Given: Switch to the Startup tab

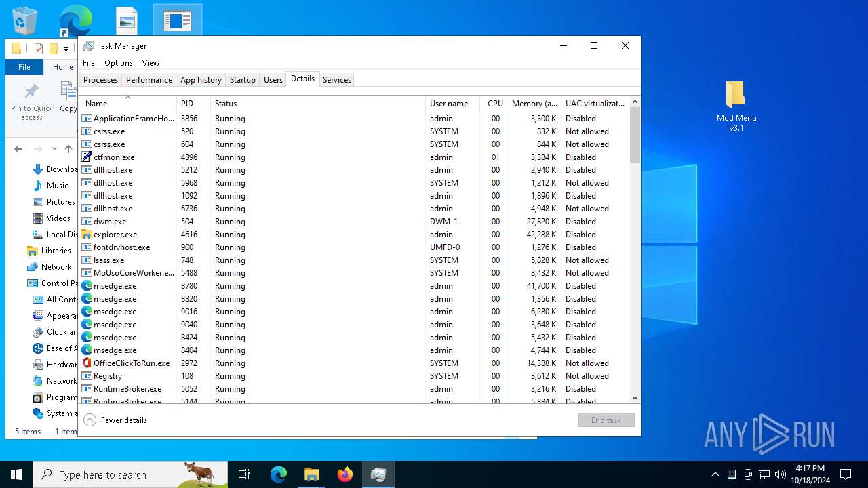Looking at the screenshot, I should pyautogui.click(x=242, y=80).
